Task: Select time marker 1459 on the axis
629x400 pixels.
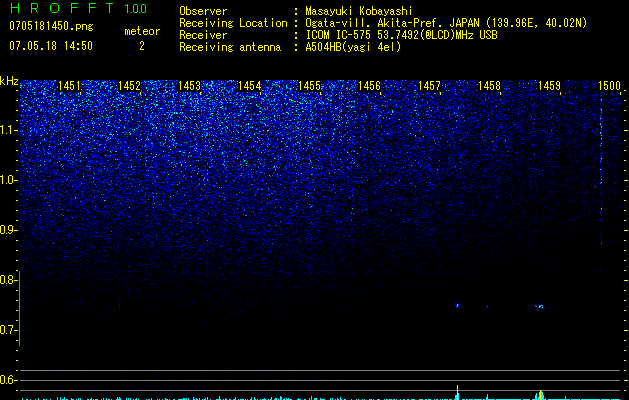Action: pyautogui.click(x=549, y=86)
